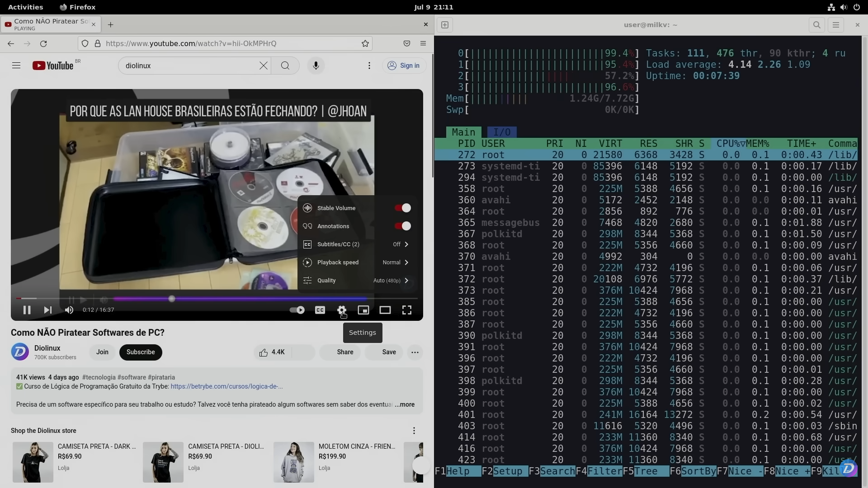Pause the YouTube video
The width and height of the screenshot is (868, 488).
click(27, 310)
